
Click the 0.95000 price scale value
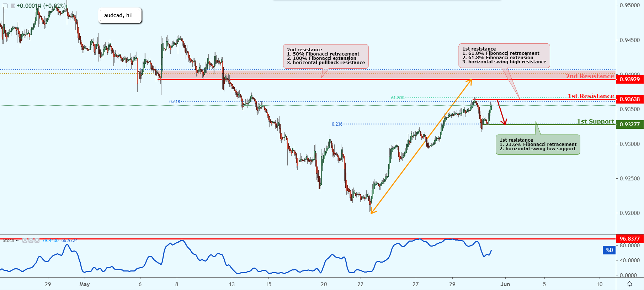click(630, 5)
